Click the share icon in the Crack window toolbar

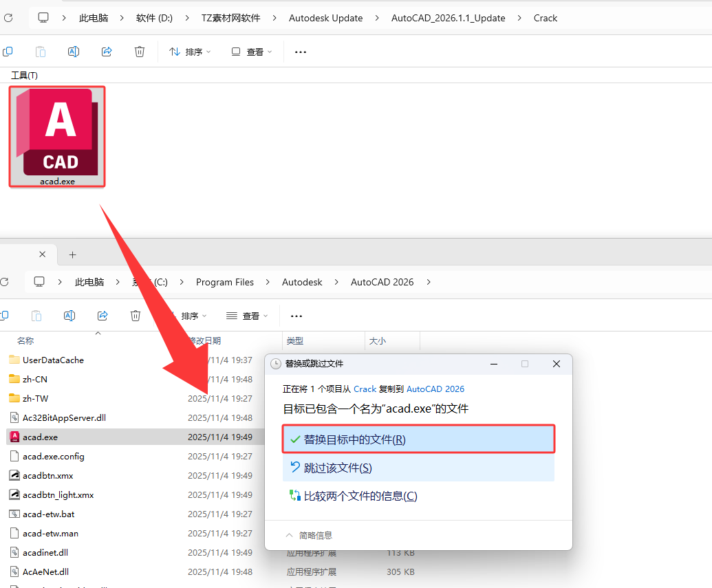pyautogui.click(x=107, y=52)
